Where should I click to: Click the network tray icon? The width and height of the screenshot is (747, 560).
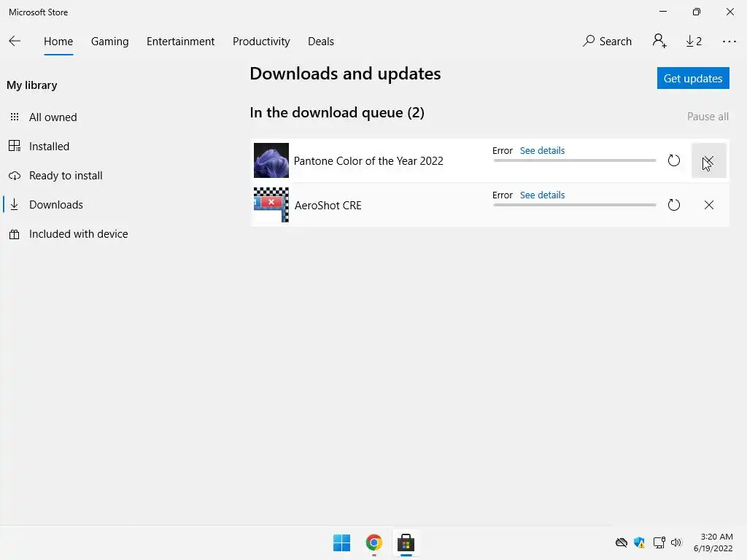pos(659,542)
